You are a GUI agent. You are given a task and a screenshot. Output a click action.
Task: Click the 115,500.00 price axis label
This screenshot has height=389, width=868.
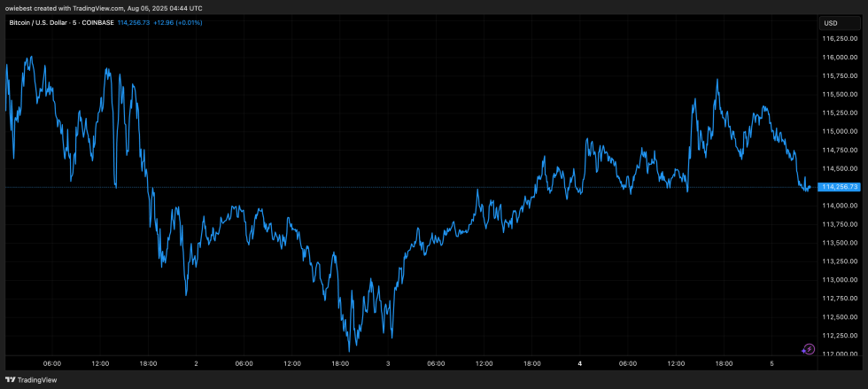click(x=840, y=94)
